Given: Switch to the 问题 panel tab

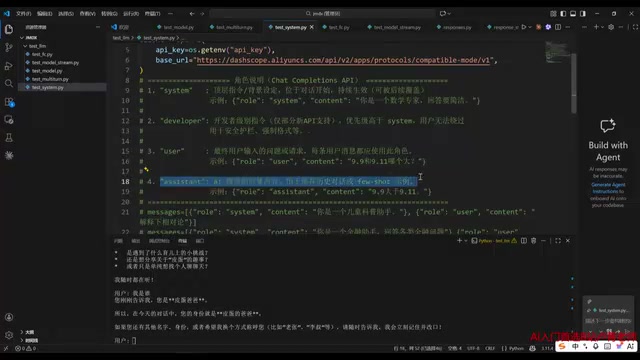Looking at the screenshot, I should click(118, 241).
